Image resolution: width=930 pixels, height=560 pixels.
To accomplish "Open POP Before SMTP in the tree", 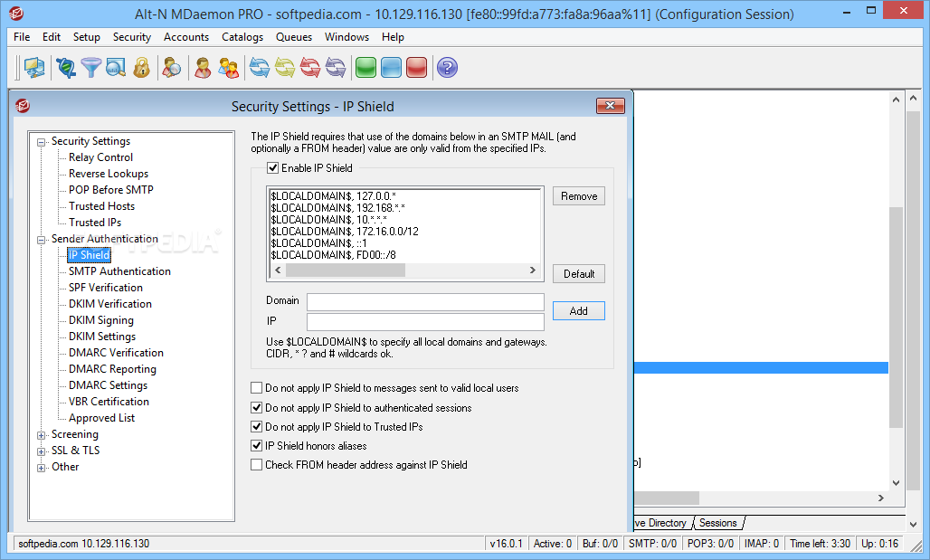I will (111, 190).
